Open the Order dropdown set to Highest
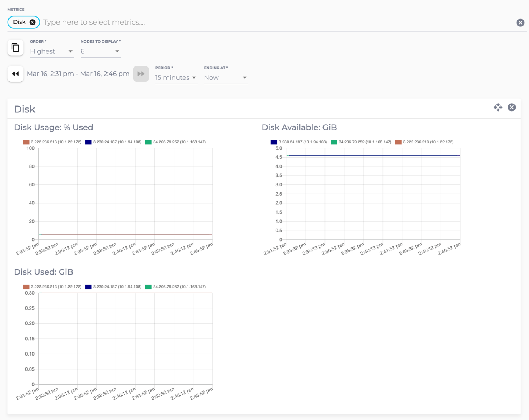The height and width of the screenshot is (420, 529). (51, 51)
